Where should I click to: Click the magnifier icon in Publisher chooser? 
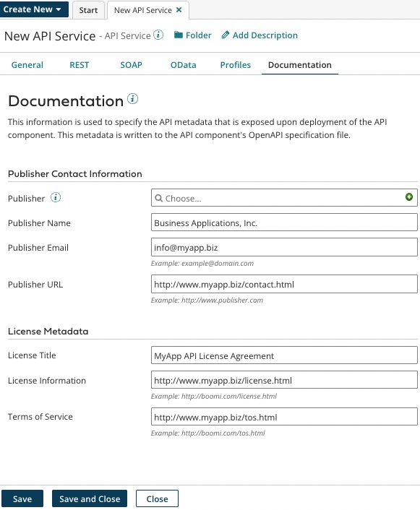point(158,198)
